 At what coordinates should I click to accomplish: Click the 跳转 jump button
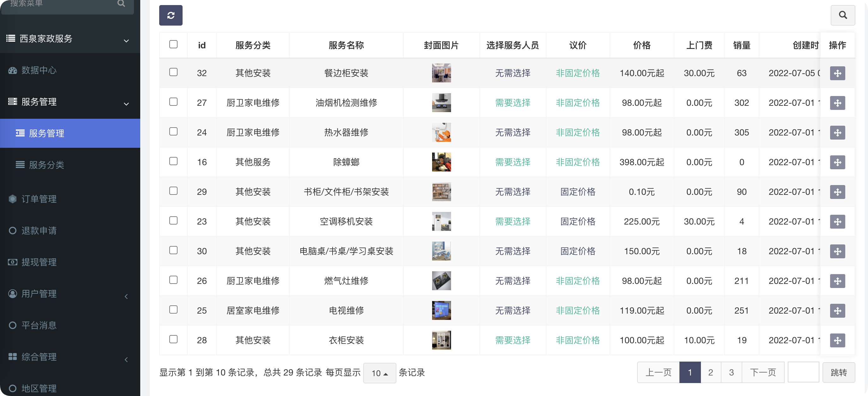838,372
